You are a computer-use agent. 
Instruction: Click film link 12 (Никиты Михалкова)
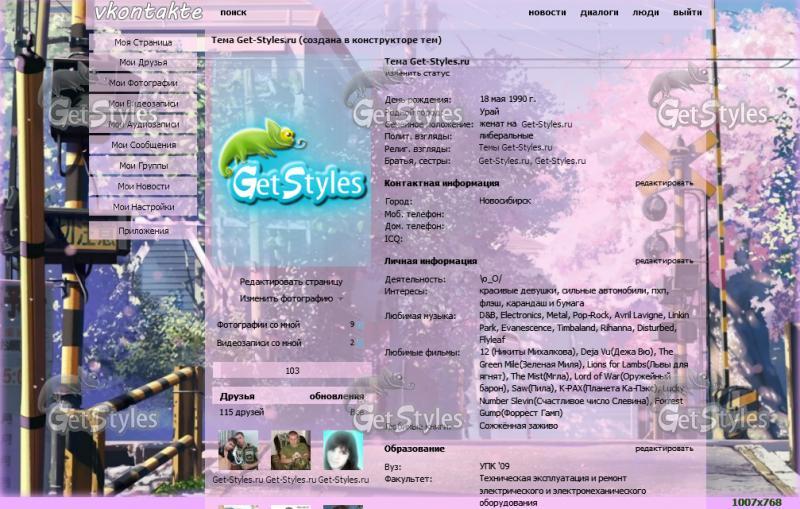(x=528, y=352)
